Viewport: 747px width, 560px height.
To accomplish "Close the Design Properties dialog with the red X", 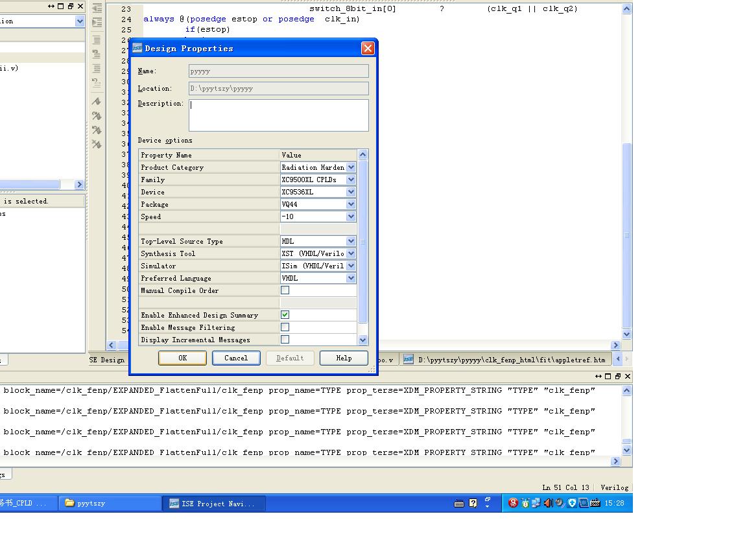I will tap(368, 48).
